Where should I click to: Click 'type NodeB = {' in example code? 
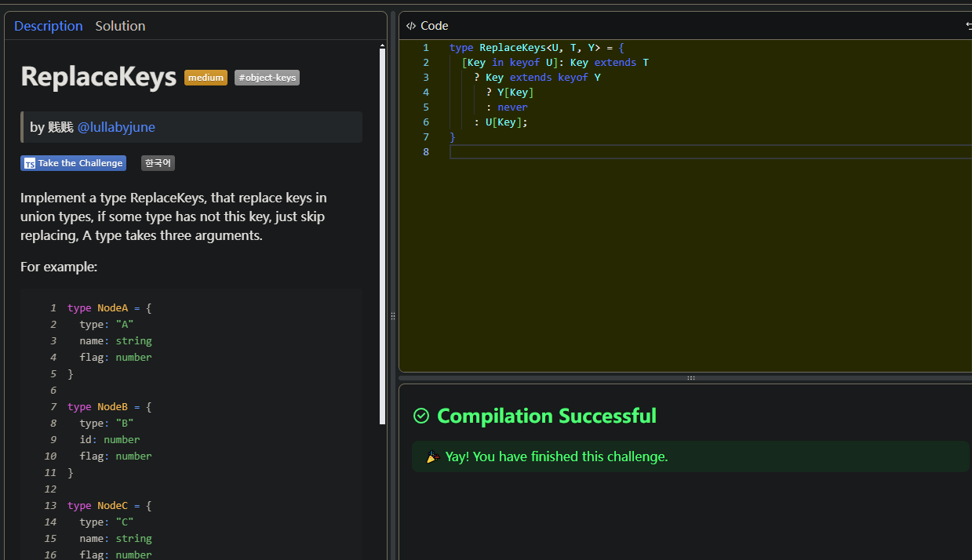(x=109, y=407)
